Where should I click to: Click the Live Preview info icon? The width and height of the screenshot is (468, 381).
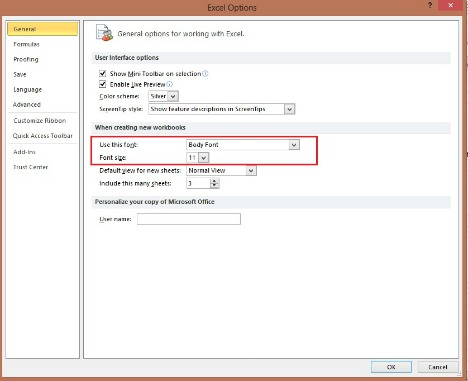click(169, 84)
